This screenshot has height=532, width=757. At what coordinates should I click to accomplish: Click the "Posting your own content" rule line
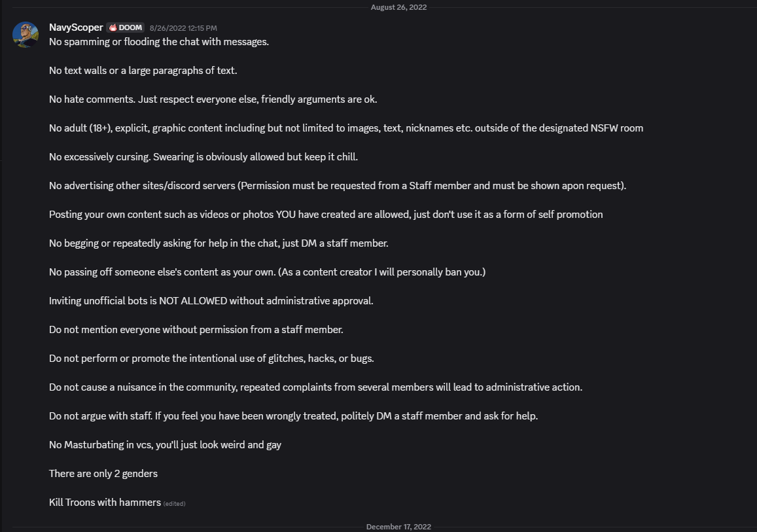pyautogui.click(x=325, y=215)
